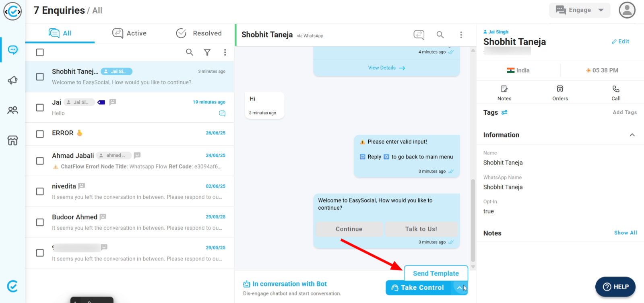
Task: Open the Campaigns megaphone icon in sidebar
Action: coord(12,80)
